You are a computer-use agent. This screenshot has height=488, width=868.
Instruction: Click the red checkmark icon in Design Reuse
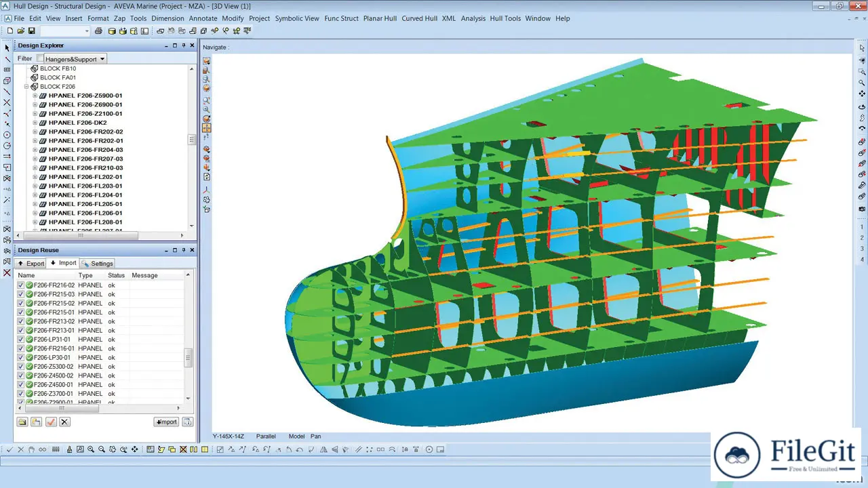[51, 422]
